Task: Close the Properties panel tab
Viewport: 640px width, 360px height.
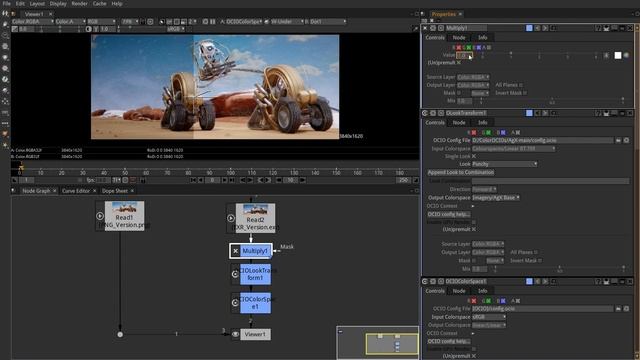Action: [x=460, y=14]
